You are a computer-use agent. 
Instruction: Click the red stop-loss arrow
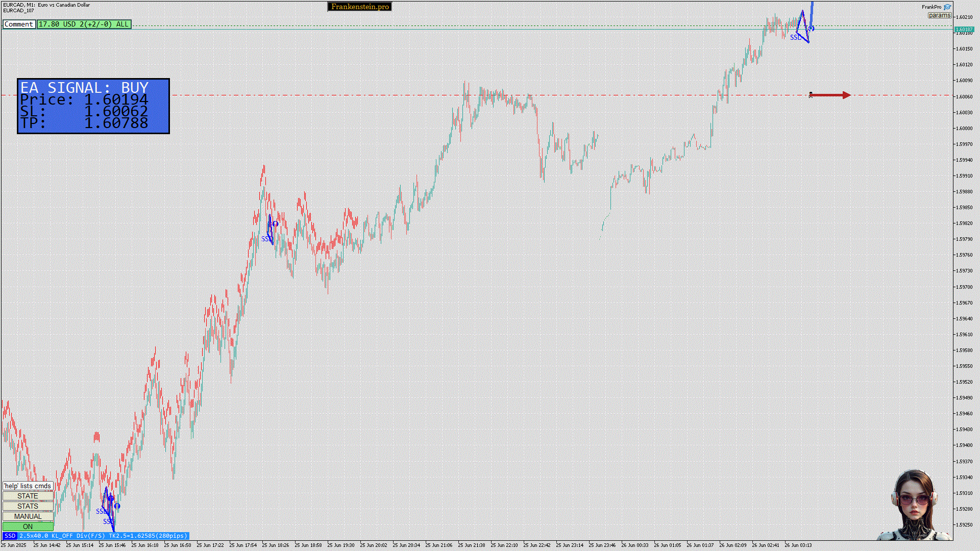(831, 95)
